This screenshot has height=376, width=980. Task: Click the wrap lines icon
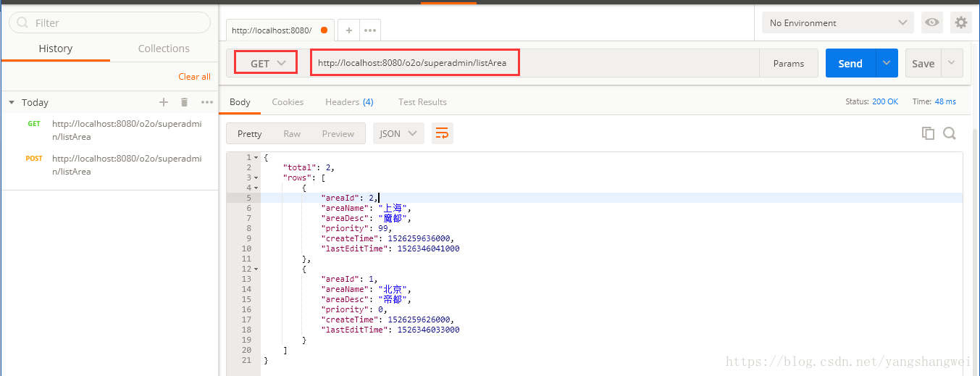click(x=442, y=133)
